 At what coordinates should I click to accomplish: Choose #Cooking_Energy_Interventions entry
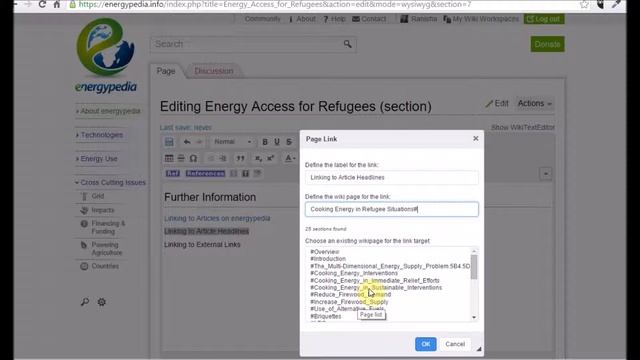[x=353, y=273]
